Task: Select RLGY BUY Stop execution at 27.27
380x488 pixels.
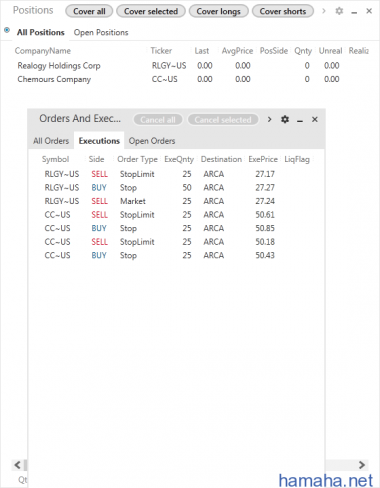Action: (177, 188)
